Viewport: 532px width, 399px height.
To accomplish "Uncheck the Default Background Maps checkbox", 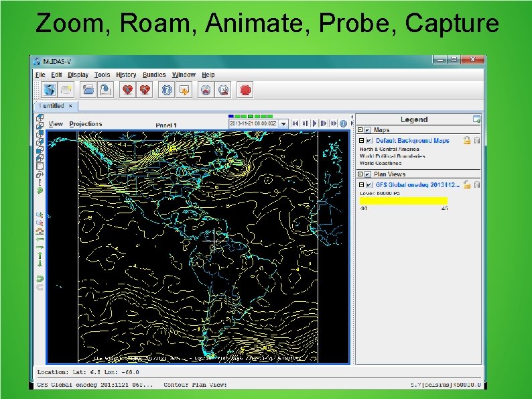I will tap(369, 140).
